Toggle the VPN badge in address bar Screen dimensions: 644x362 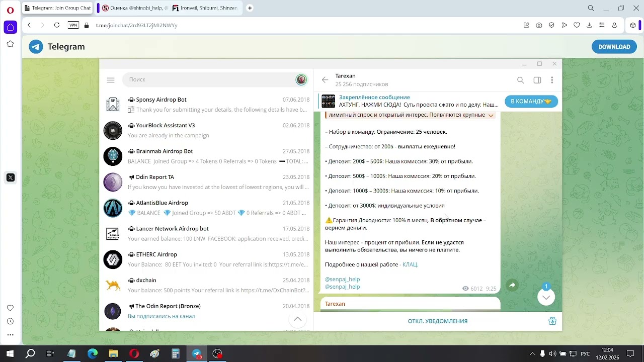pos(73,25)
